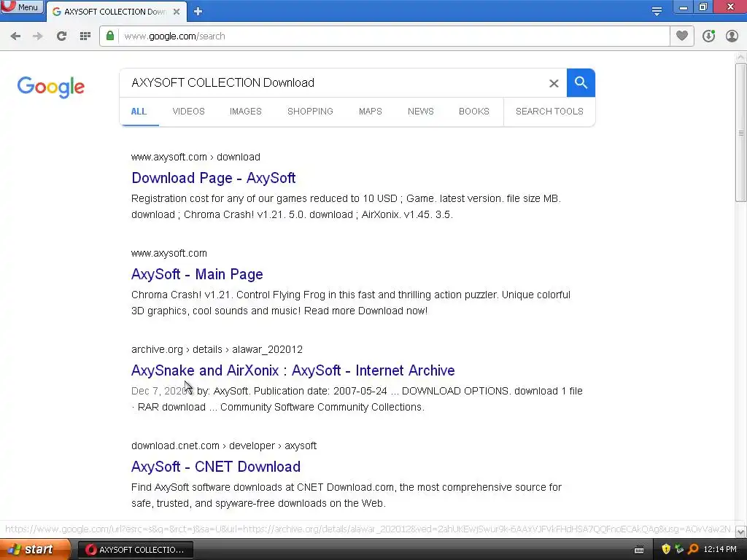Image resolution: width=747 pixels, height=560 pixels.
Task: Click the green security padlock icon
Action: pyautogui.click(x=110, y=36)
